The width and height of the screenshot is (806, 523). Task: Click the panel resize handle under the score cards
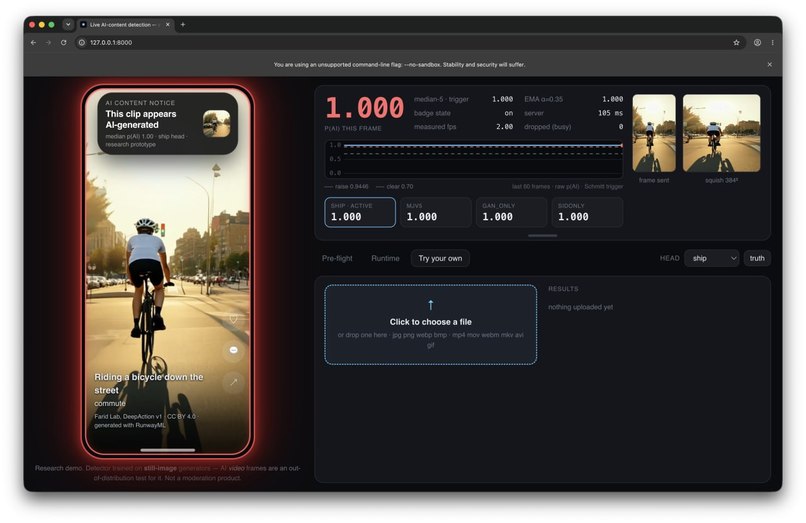point(542,236)
